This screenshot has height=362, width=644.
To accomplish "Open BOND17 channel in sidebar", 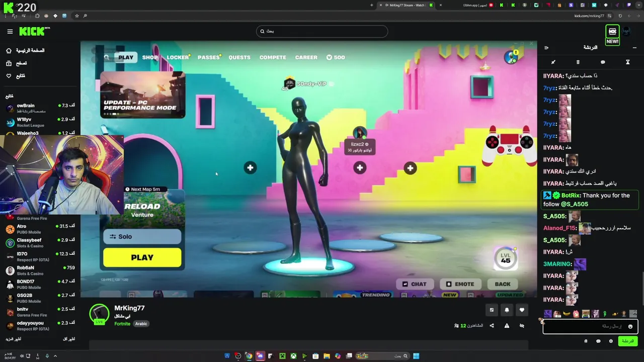I will (40, 284).
